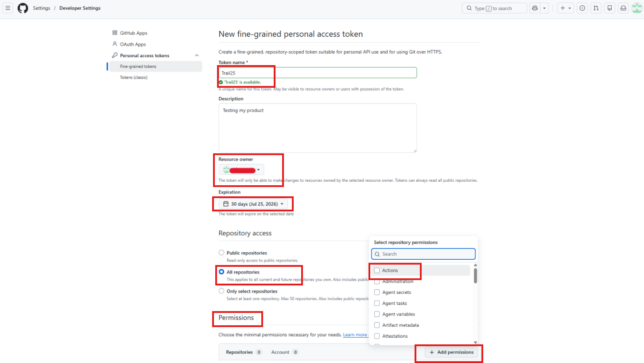
Task: Open the Create new plus menu
Action: 565,8
